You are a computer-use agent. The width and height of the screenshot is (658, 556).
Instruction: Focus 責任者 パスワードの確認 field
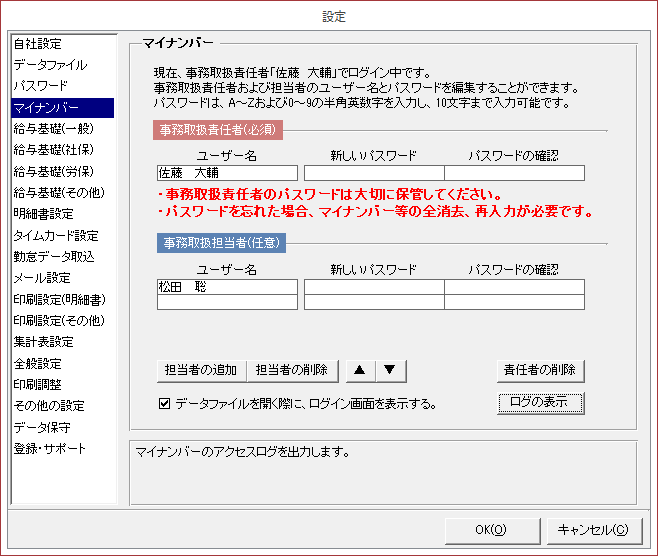514,173
